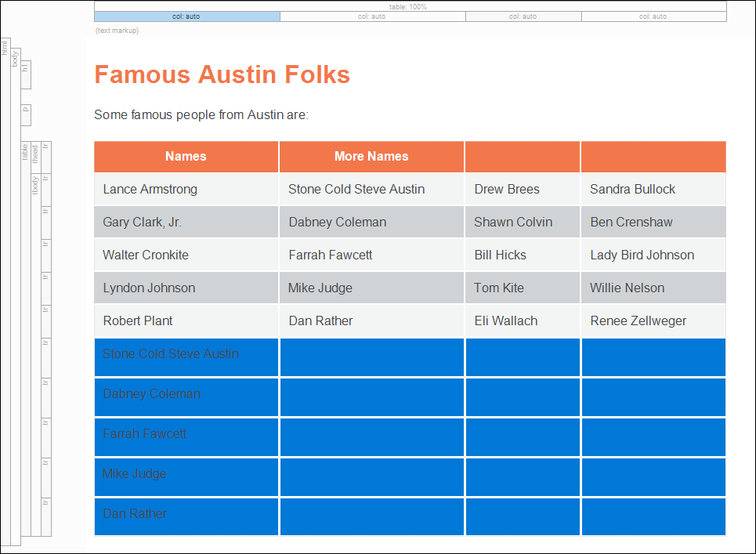Viewport: 756px width, 554px height.
Task: Select the h1 tag marker
Action: click(26, 74)
